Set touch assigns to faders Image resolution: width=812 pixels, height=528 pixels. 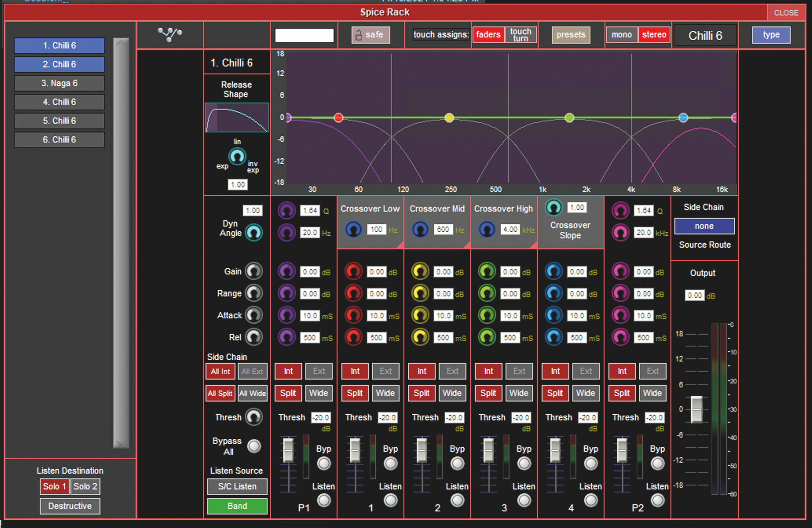(x=488, y=35)
